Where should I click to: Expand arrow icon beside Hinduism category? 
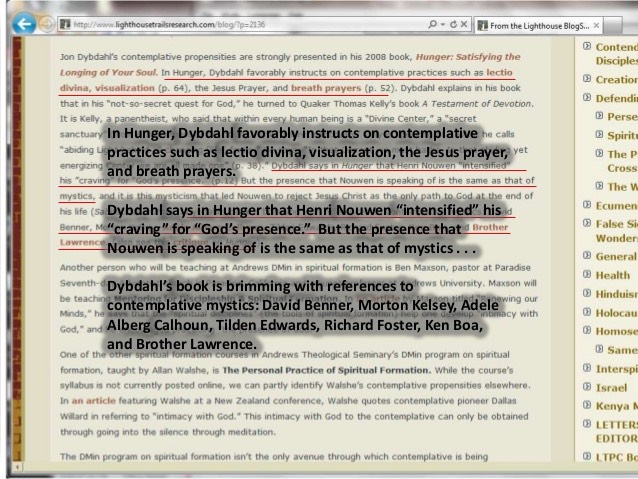click(x=587, y=293)
